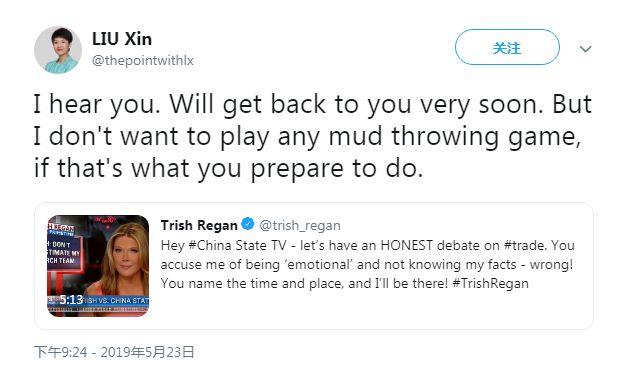The height and width of the screenshot is (374, 627).
Task: Follow the #TrishRegan hashtag link
Action: (x=490, y=283)
